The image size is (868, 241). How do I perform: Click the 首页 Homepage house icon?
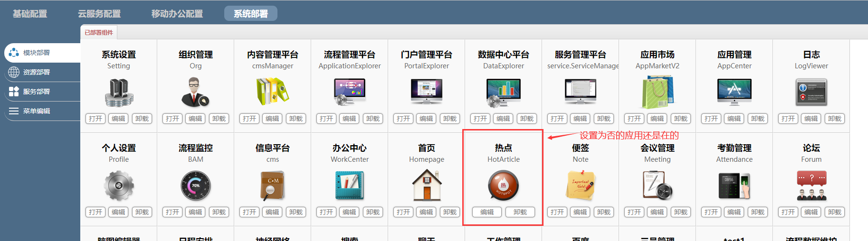427,185
